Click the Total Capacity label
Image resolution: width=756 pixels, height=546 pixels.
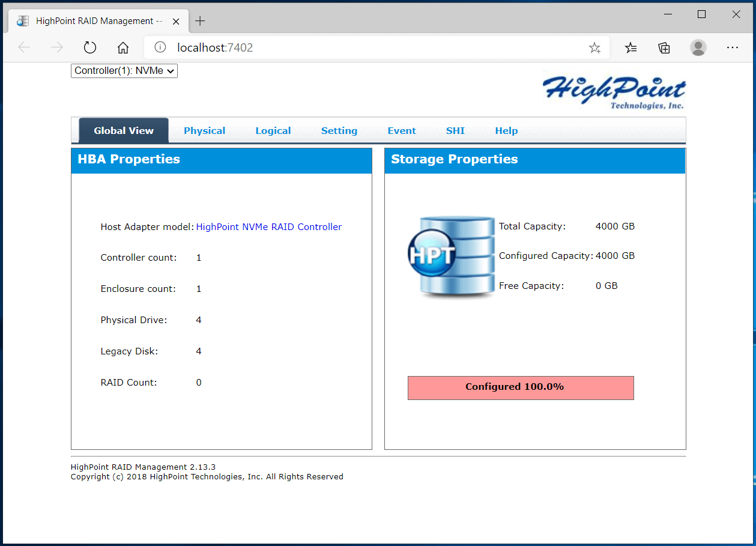532,226
